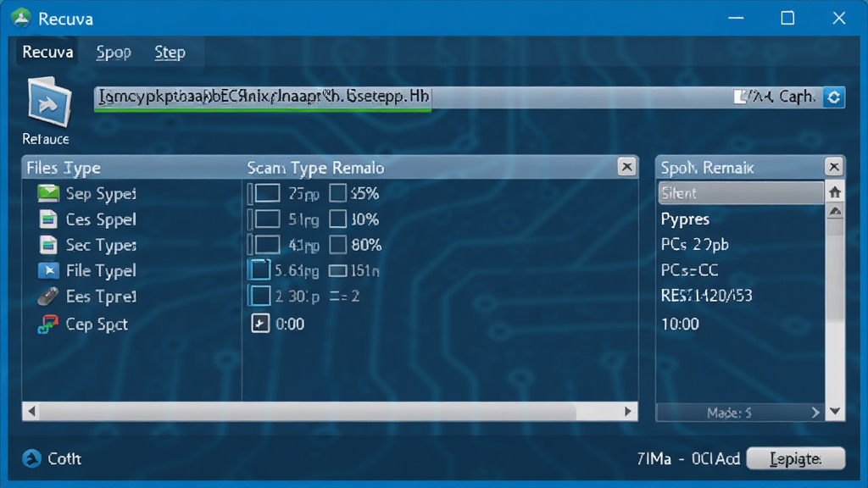Toggle the checkbox beside 25pp
This screenshot has height=488, width=868.
[267, 194]
